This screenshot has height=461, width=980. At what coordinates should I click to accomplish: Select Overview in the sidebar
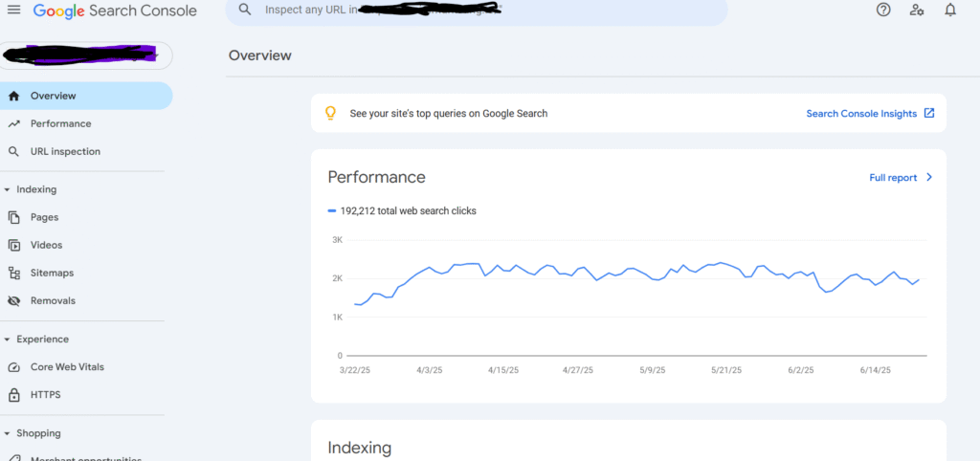click(x=86, y=96)
